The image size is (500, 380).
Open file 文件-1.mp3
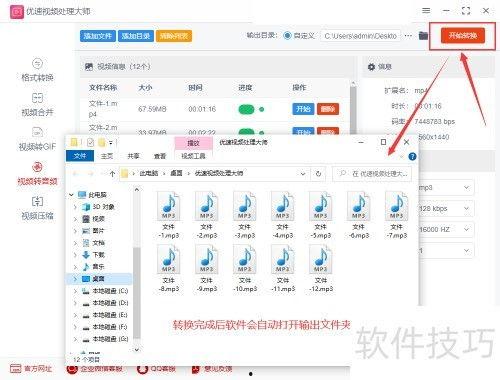169,215
